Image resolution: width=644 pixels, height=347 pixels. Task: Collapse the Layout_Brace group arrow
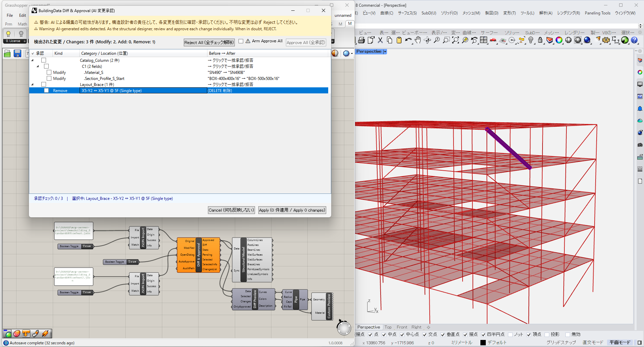[x=33, y=85]
